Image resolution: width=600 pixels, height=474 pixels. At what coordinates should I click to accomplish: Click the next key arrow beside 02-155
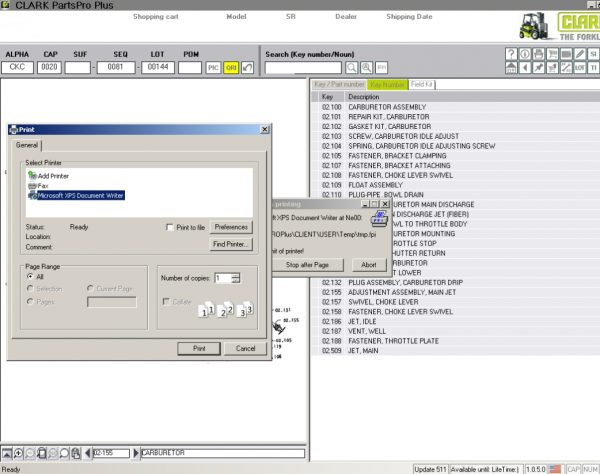coord(135,453)
